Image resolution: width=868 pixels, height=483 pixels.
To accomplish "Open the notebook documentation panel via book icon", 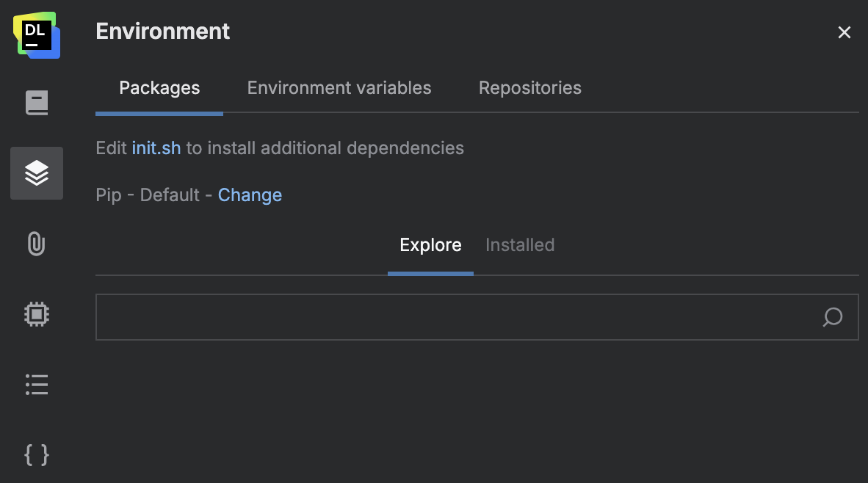I will click(x=37, y=102).
